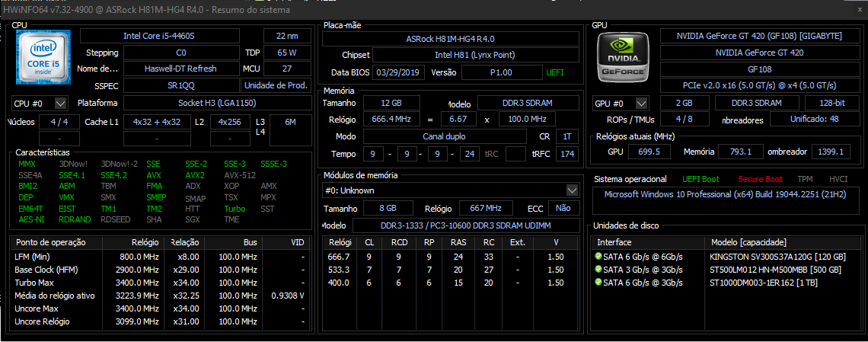Select the Base Clock (HFM) row
The image size is (868, 342).
tap(161, 270)
